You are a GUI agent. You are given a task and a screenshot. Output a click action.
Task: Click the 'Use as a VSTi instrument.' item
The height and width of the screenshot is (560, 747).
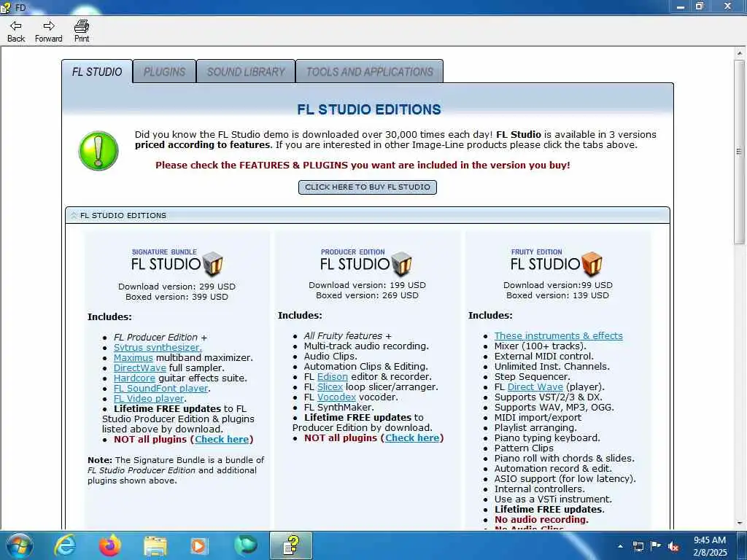[553, 499]
